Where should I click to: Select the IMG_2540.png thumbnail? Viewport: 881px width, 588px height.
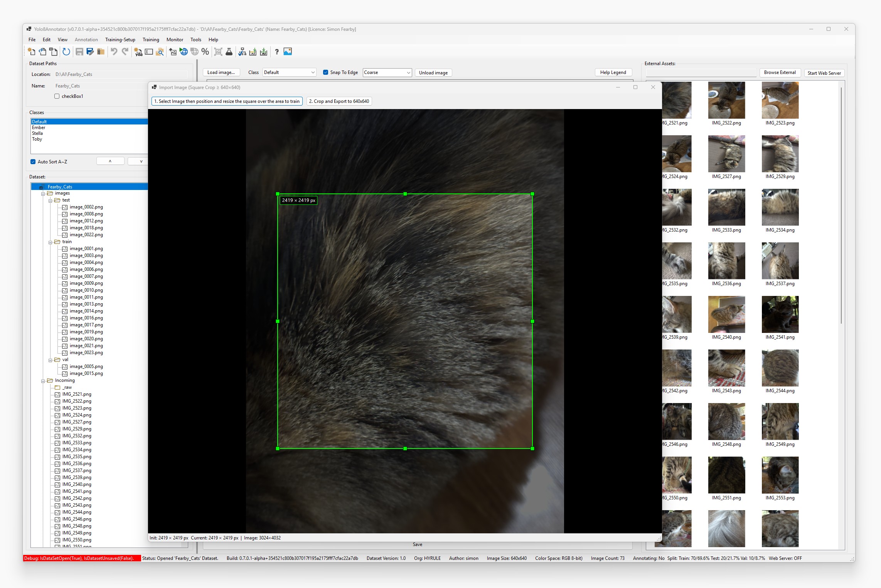click(x=726, y=314)
